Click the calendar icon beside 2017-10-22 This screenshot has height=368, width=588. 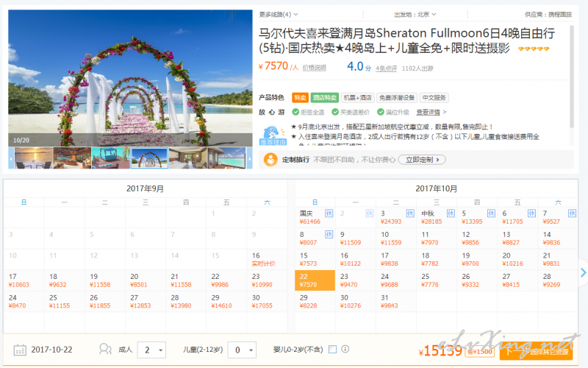tap(20, 350)
